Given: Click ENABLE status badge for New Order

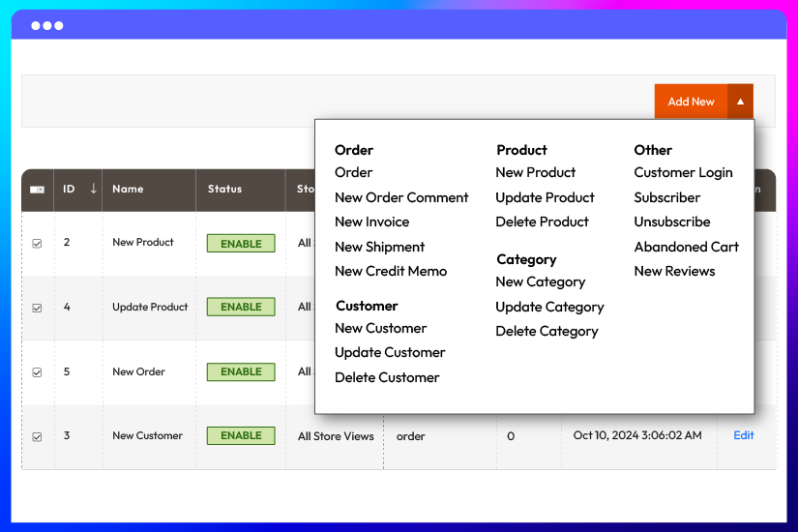Looking at the screenshot, I should click(241, 371).
